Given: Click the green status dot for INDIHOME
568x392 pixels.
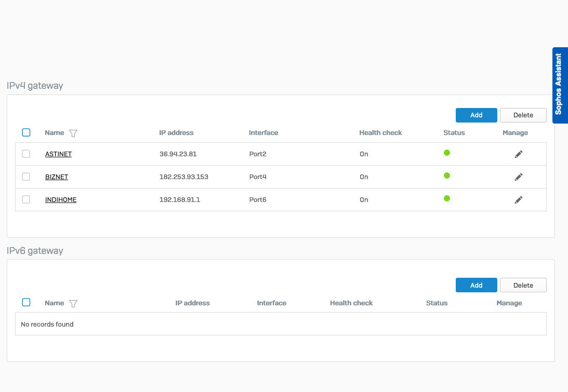Looking at the screenshot, I should pyautogui.click(x=446, y=198).
